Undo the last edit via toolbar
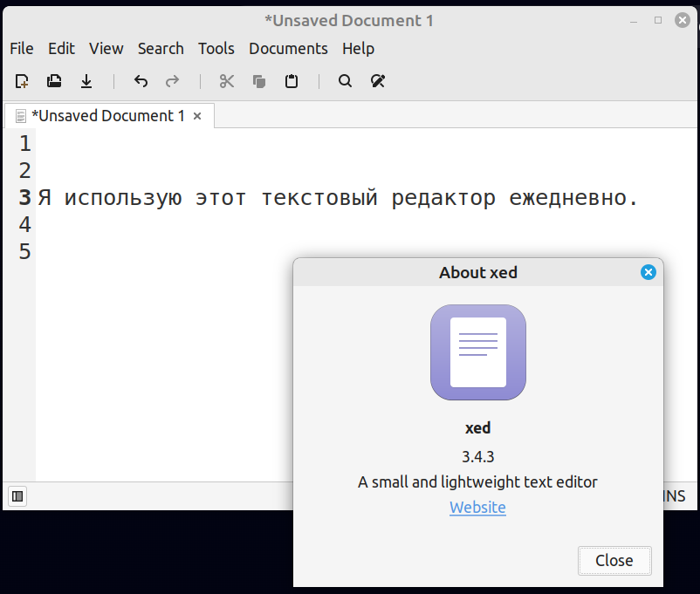The height and width of the screenshot is (594, 700). click(x=141, y=81)
